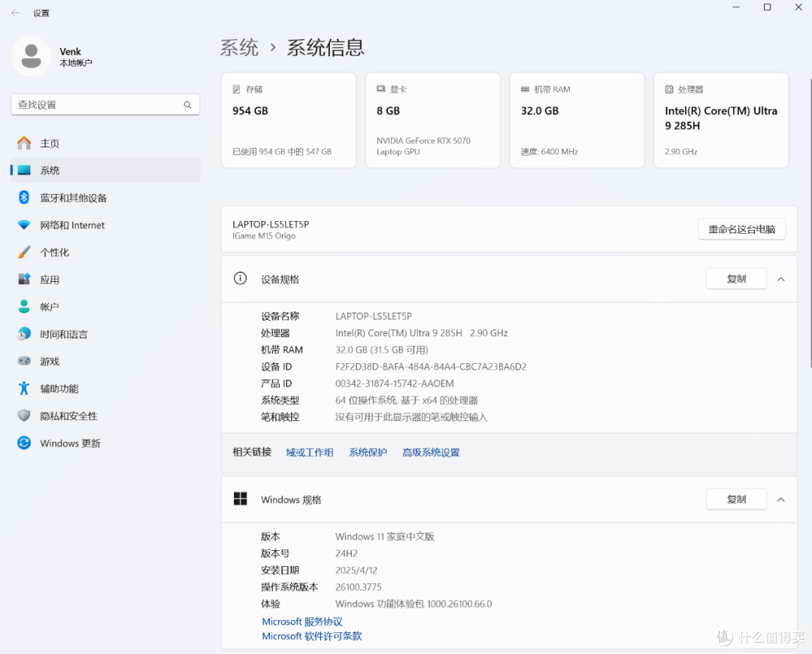Screen dimensions: 812x654
Task: Click install date 2025/4/12
Action: point(356,570)
